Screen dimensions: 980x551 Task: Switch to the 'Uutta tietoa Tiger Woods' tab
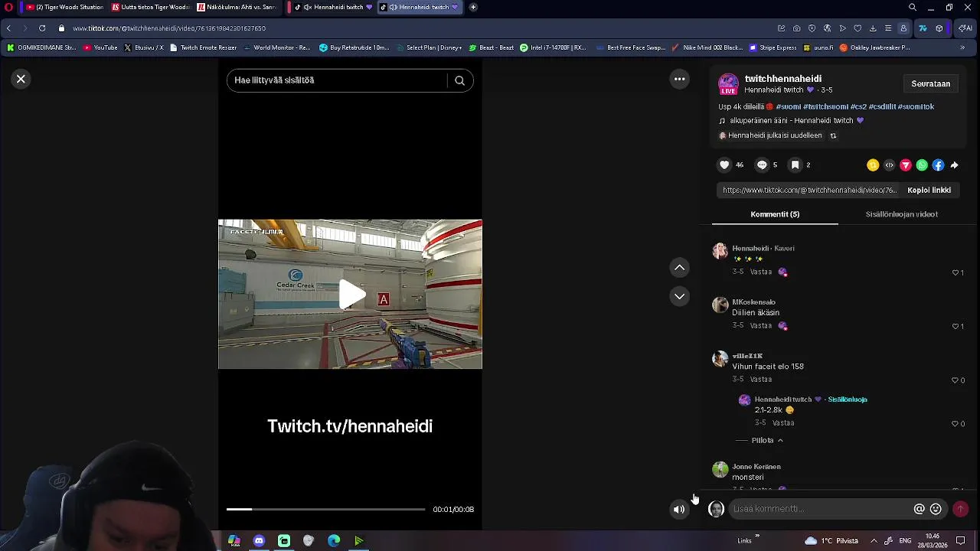pyautogui.click(x=150, y=7)
